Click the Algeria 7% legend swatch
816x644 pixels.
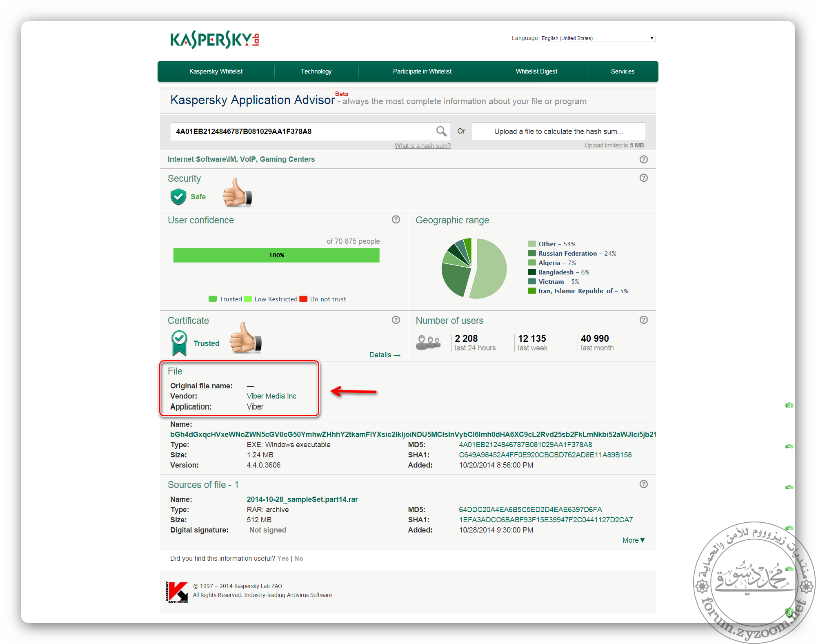pos(531,263)
